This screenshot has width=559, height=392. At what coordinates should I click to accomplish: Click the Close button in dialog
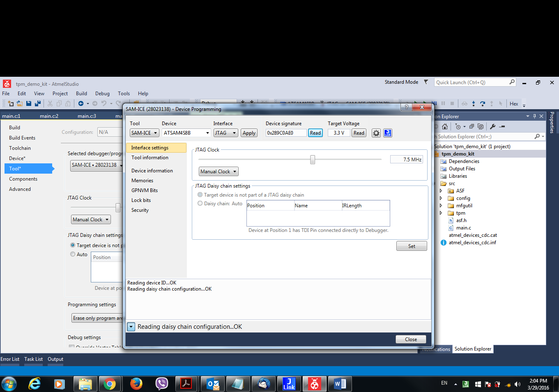tap(411, 339)
